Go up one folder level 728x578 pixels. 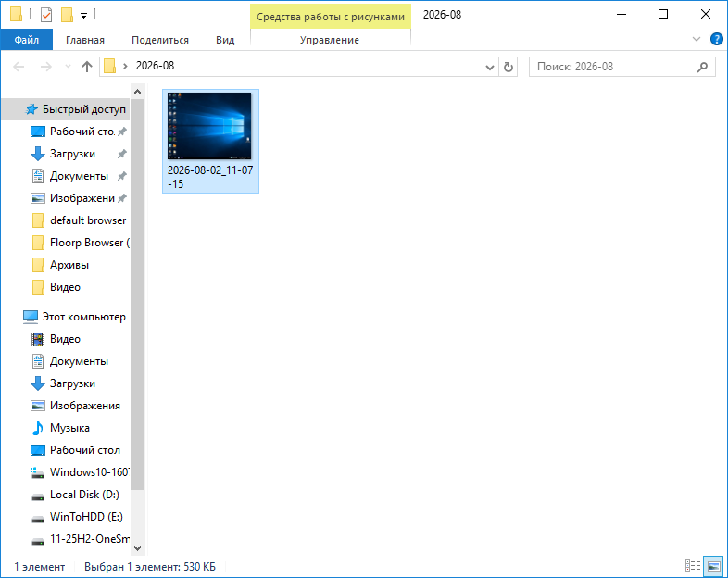click(87, 67)
